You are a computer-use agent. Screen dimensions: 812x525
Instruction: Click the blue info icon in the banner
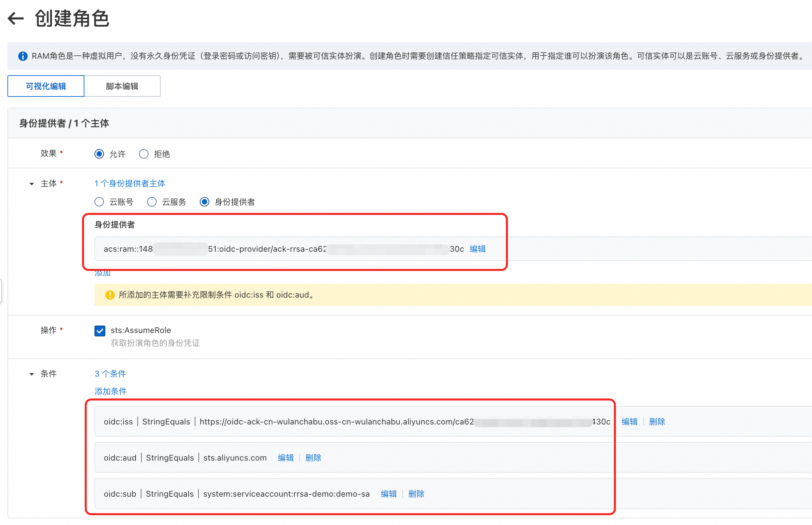[x=23, y=56]
